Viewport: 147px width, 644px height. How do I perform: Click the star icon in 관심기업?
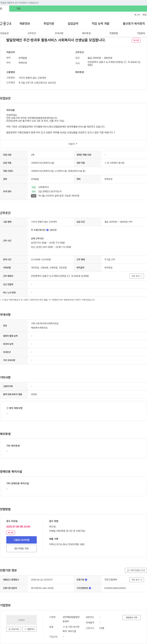10,629
